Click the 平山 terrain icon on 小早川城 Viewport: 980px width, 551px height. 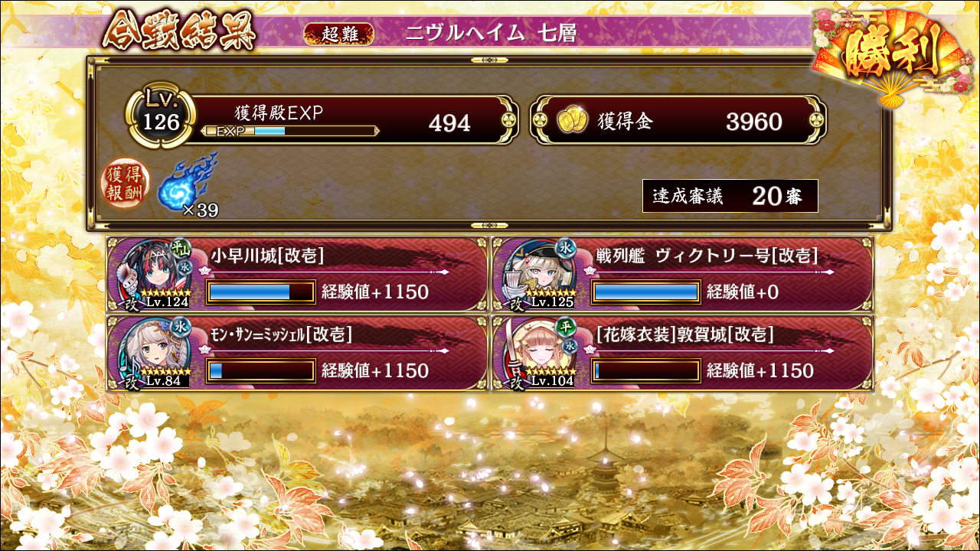pos(179,249)
